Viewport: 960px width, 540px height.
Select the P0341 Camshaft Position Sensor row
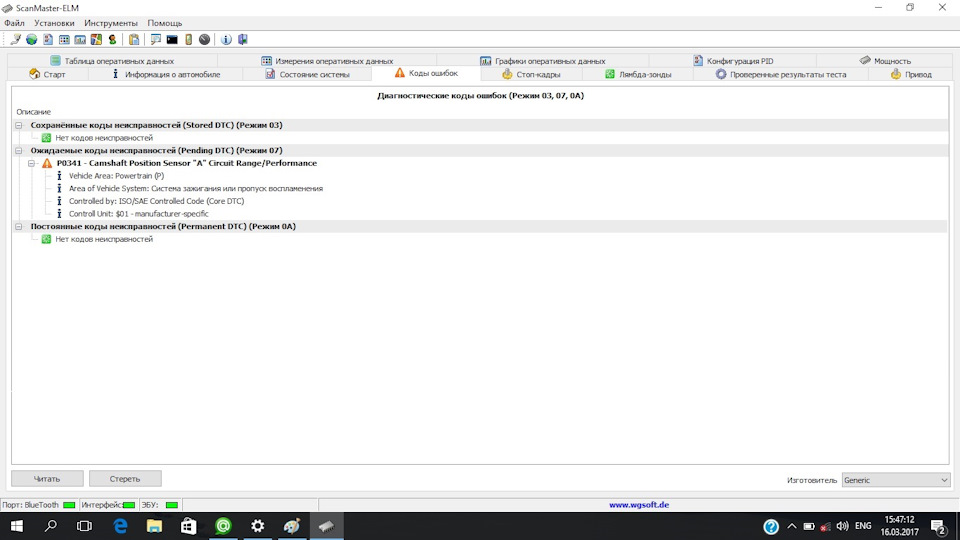click(x=187, y=163)
